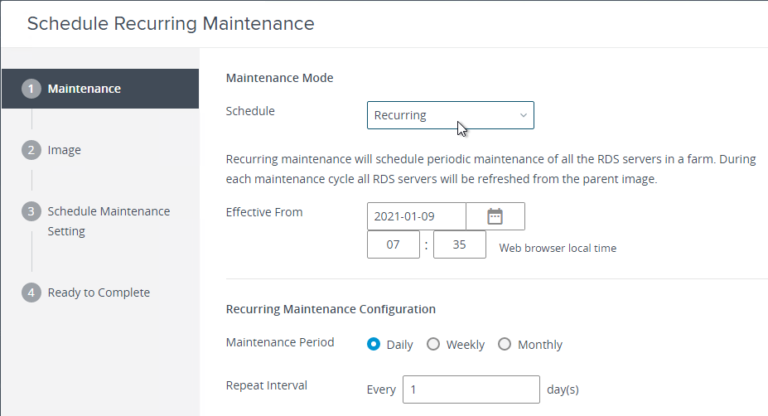Select the Daily maintenance period
Viewport: 768px width, 416px height.
pos(374,344)
